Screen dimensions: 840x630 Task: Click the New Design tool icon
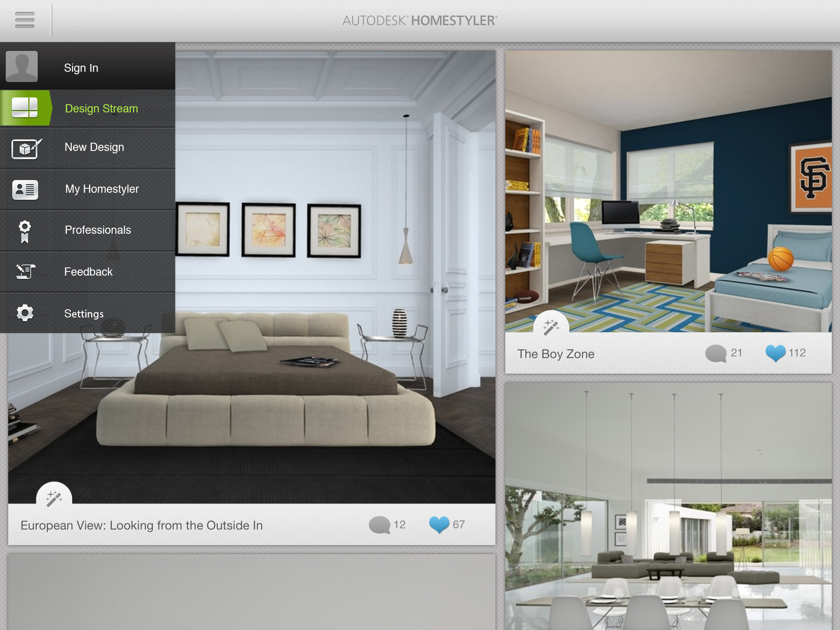click(x=25, y=147)
